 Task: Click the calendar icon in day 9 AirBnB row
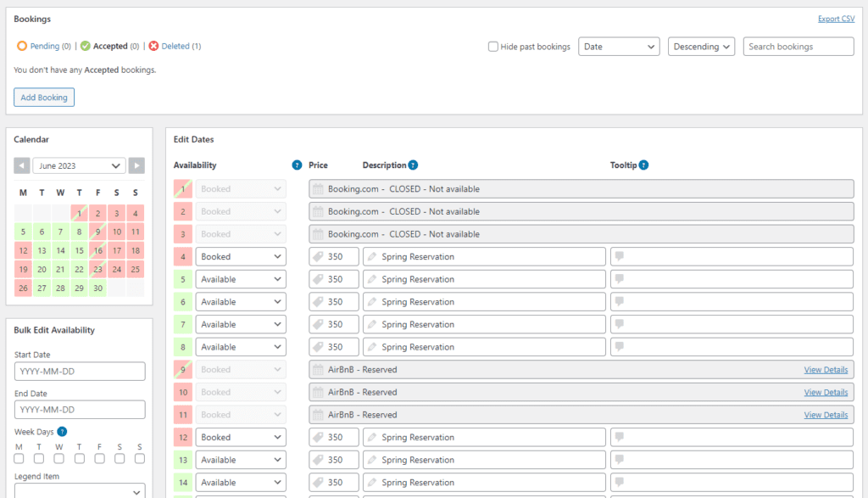tap(318, 370)
